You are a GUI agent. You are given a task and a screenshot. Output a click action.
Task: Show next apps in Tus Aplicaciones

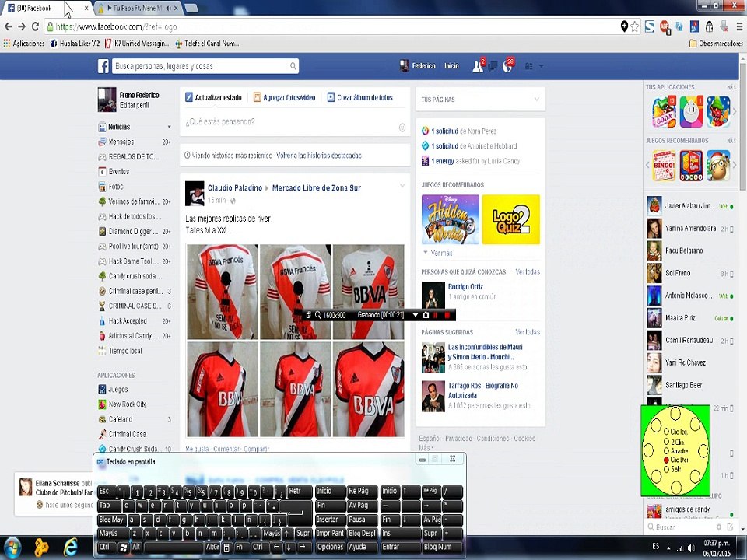tap(734, 111)
